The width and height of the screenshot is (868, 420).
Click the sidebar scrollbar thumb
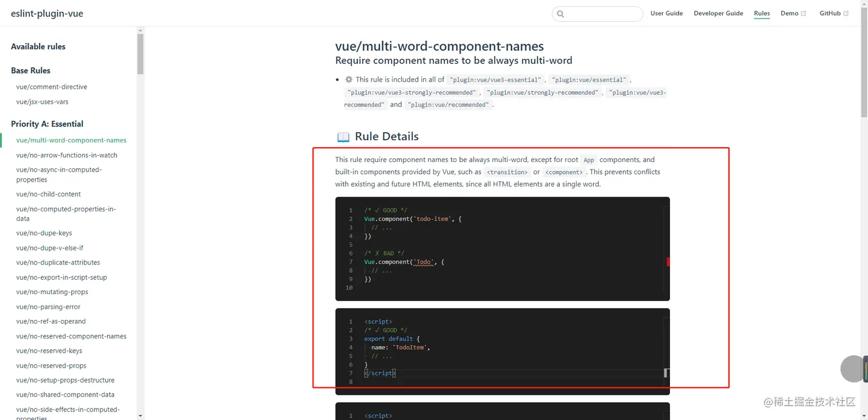pyautogui.click(x=141, y=54)
